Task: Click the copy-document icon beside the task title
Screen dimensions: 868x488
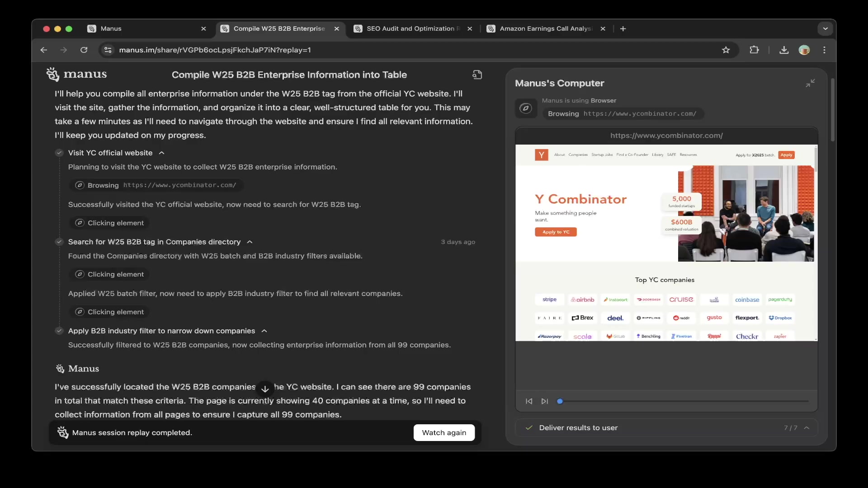Action: pos(477,75)
